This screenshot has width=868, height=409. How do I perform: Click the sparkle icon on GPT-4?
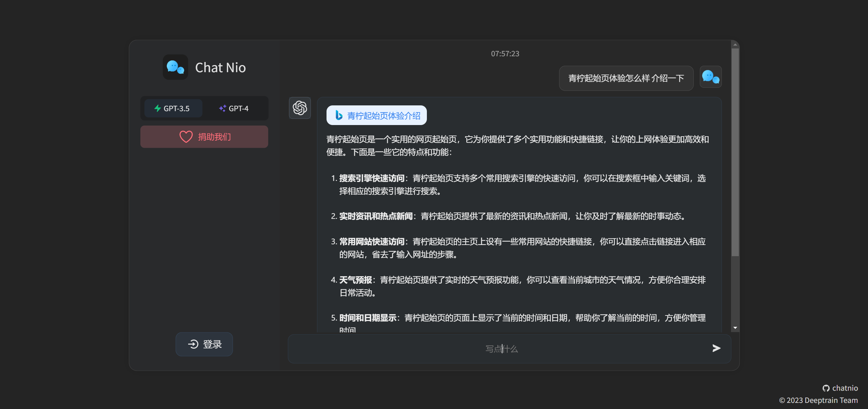pyautogui.click(x=222, y=108)
